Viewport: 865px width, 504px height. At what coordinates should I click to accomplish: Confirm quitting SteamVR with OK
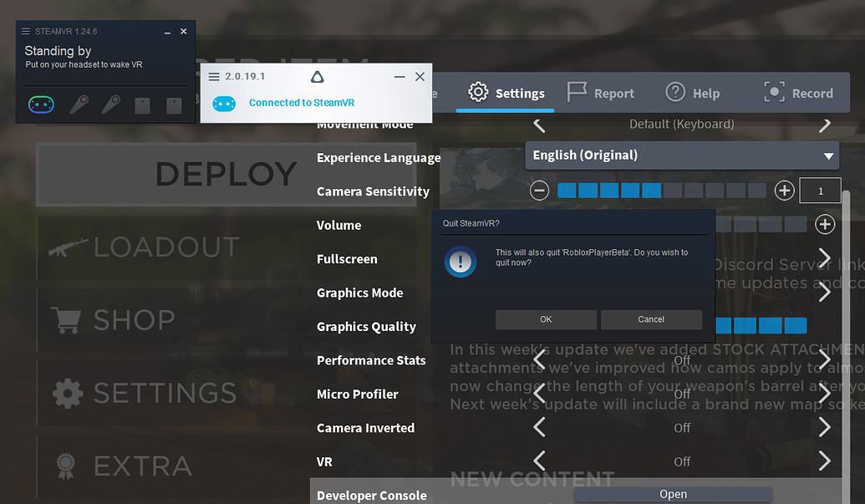coord(545,319)
